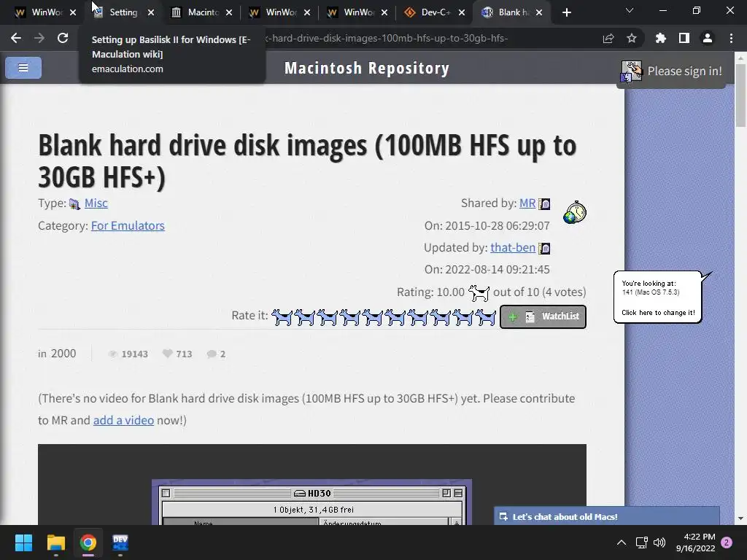Click the comments bubble icon

pyautogui.click(x=212, y=354)
